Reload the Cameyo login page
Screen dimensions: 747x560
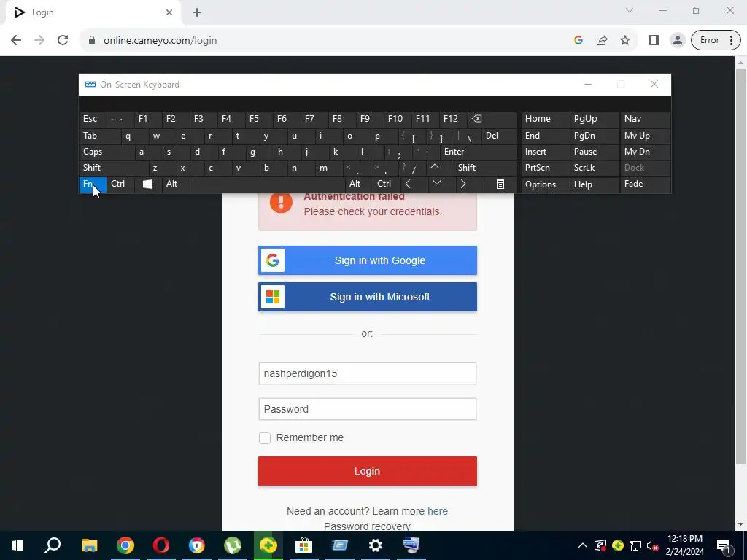[x=63, y=41]
